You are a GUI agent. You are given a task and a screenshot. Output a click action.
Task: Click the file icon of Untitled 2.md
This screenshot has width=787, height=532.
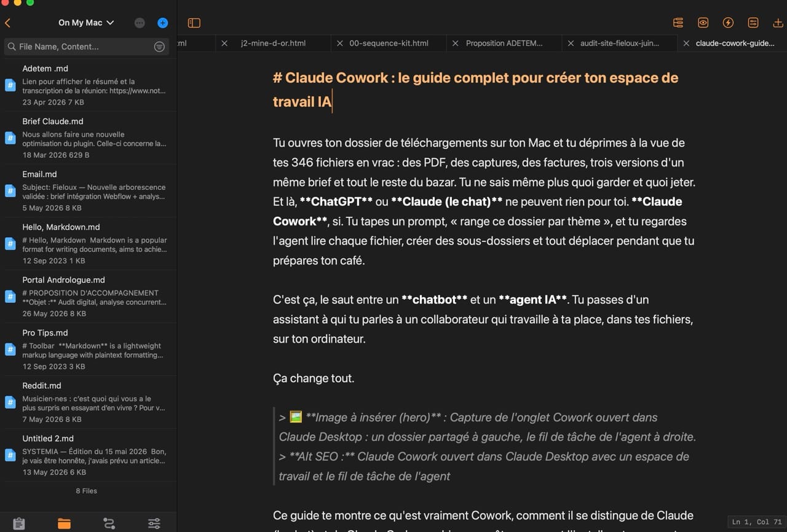(10, 455)
